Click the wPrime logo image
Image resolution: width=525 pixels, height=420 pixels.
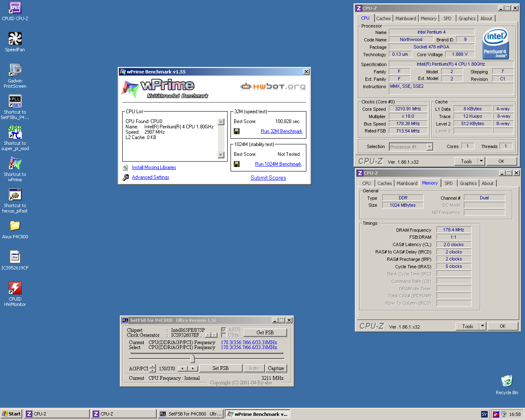(165, 89)
